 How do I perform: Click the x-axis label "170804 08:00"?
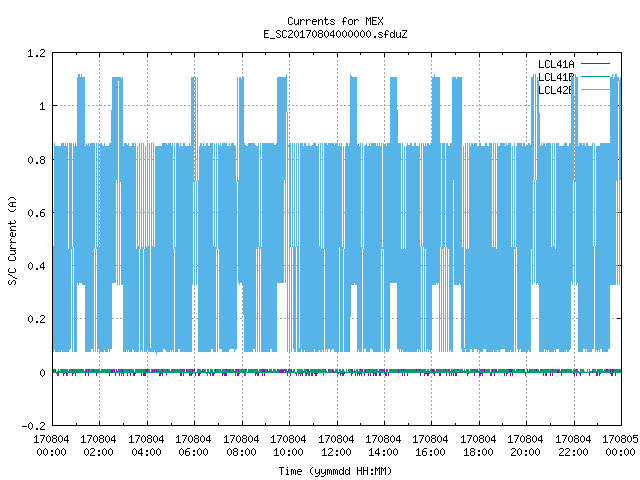(x=241, y=446)
